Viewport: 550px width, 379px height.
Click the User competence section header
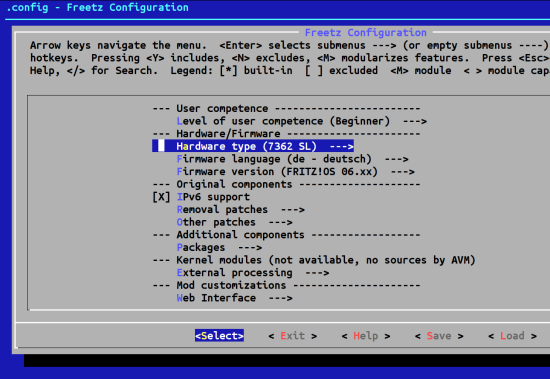(286, 108)
